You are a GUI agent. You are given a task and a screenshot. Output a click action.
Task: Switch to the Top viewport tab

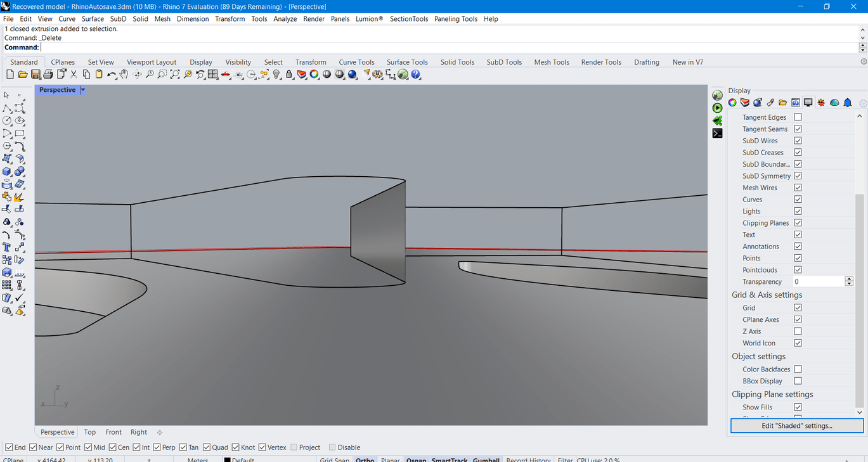pos(90,432)
